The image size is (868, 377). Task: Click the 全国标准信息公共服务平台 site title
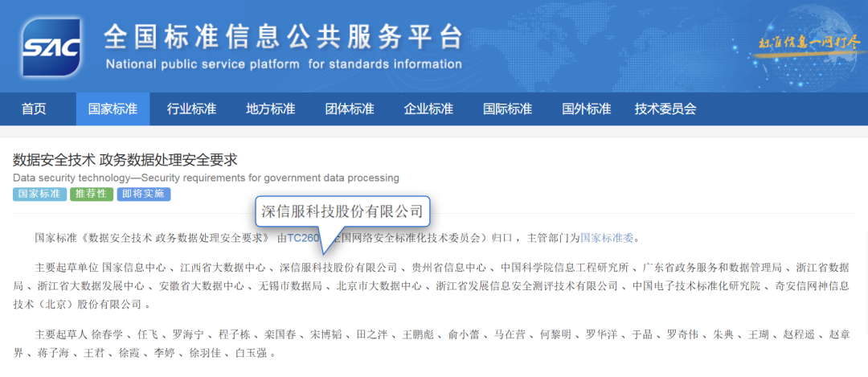coord(284,38)
